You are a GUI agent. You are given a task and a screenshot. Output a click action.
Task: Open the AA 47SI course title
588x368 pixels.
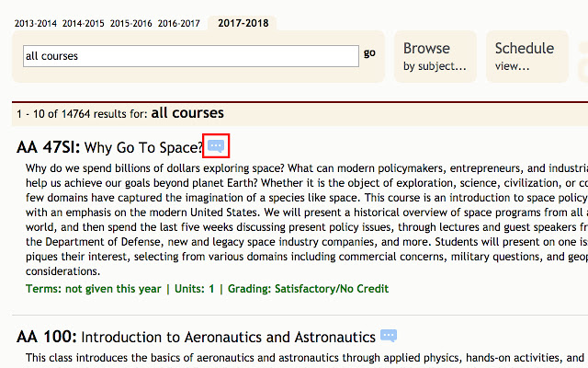49,147
